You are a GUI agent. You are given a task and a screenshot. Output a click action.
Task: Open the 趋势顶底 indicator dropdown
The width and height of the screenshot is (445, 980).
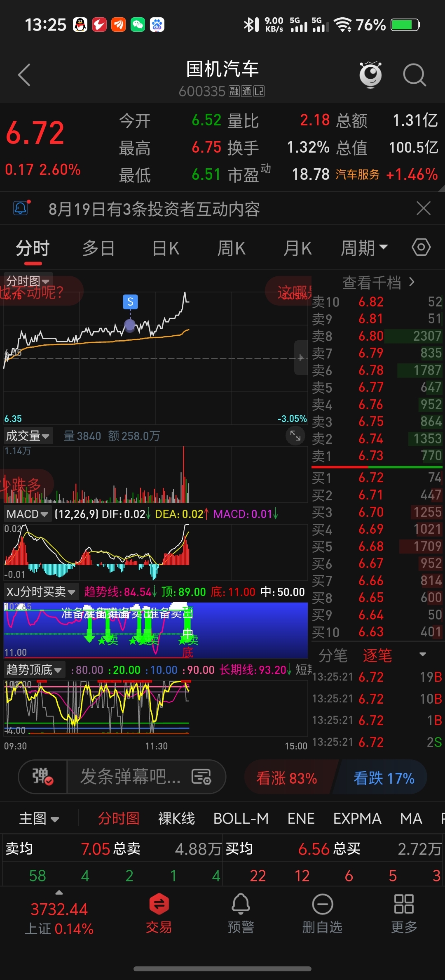34,669
